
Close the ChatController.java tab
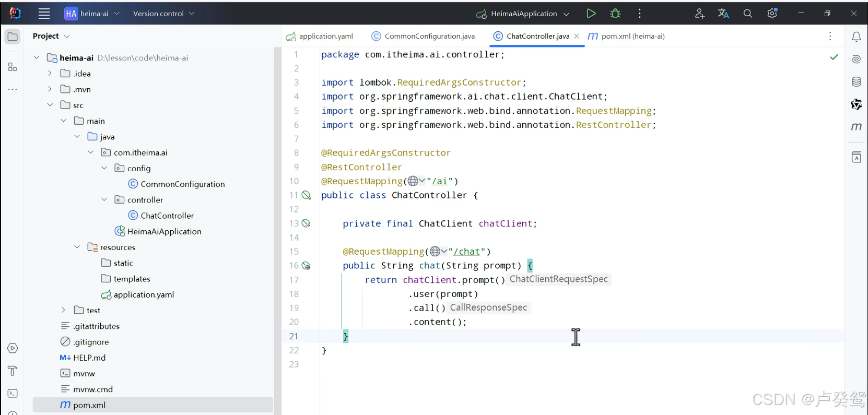tap(577, 36)
